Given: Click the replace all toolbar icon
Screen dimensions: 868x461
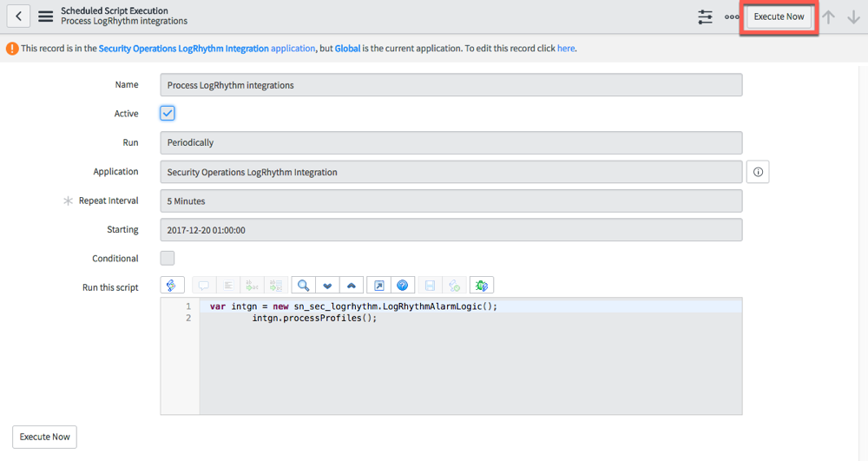Looking at the screenshot, I should pyautogui.click(x=276, y=286).
